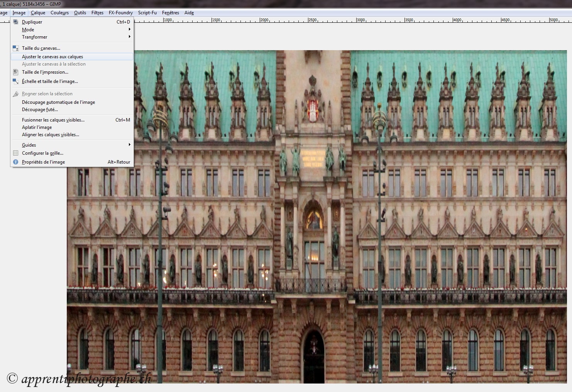Open the Filtres menu
The image size is (572, 392).
97,13
